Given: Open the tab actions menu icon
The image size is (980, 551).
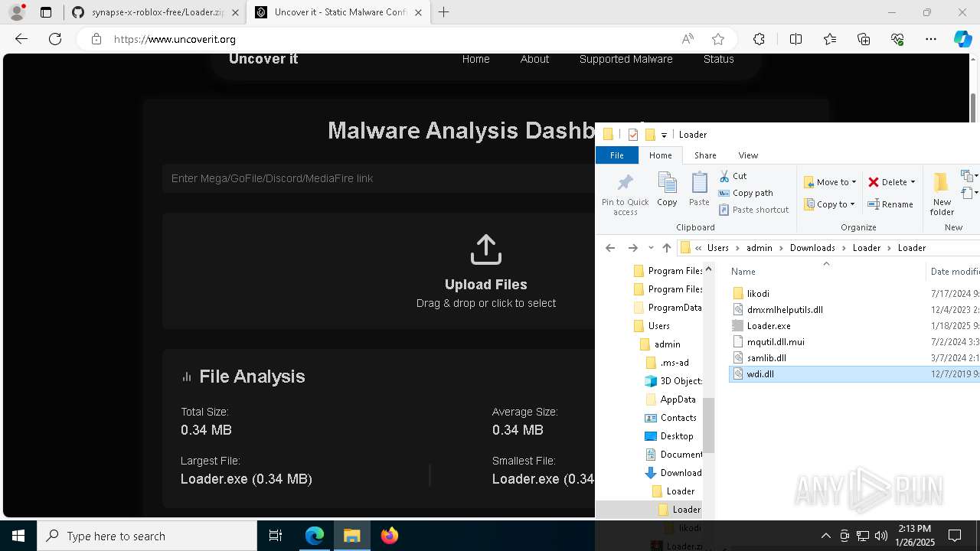Looking at the screenshot, I should coord(46,12).
